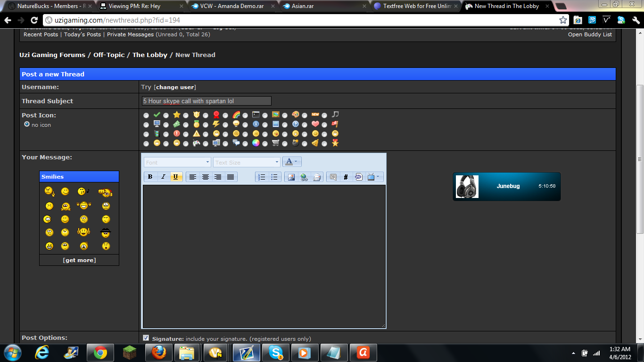Viewport: 644px width, 362px height.
Task: Click the 'change user' link
Action: click(175, 87)
